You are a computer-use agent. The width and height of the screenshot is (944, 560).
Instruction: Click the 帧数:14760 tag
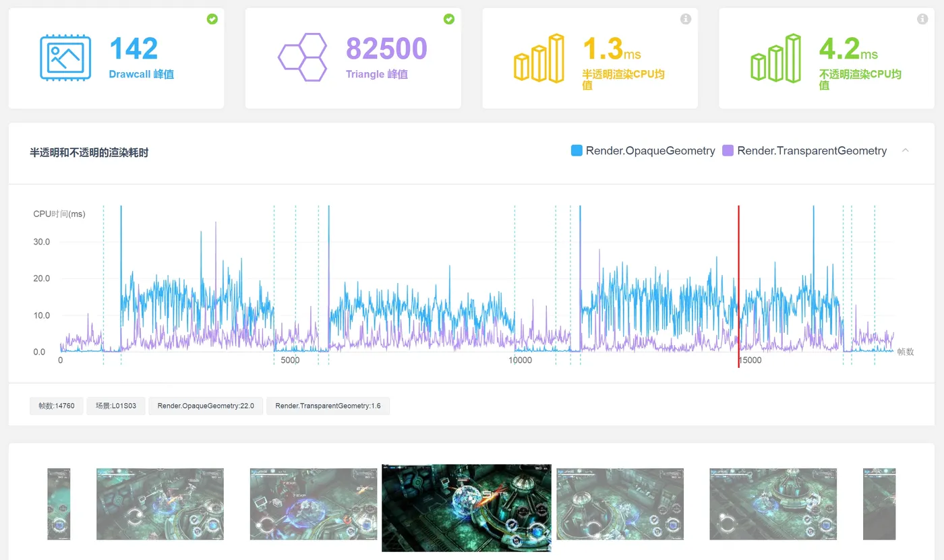57,406
